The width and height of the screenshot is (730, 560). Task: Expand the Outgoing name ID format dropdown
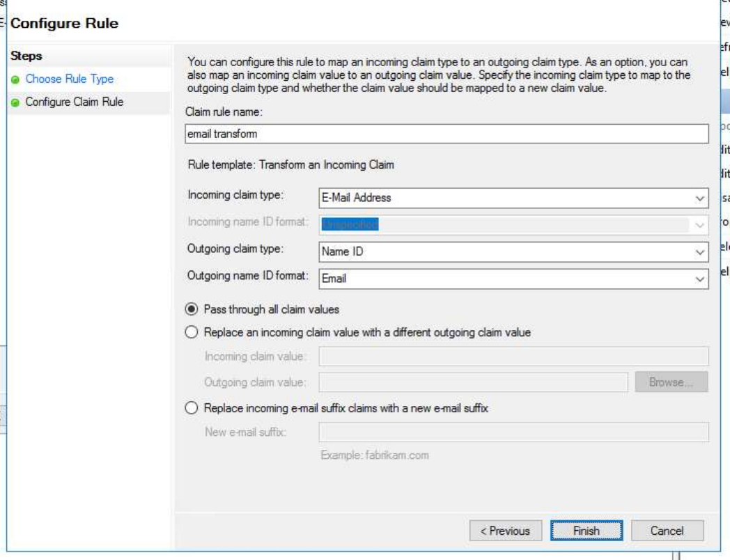point(513,278)
